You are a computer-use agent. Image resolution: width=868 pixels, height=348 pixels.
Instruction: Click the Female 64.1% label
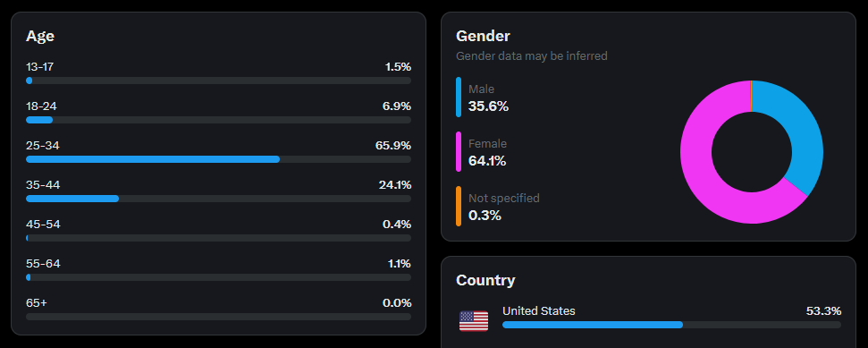tap(487, 152)
